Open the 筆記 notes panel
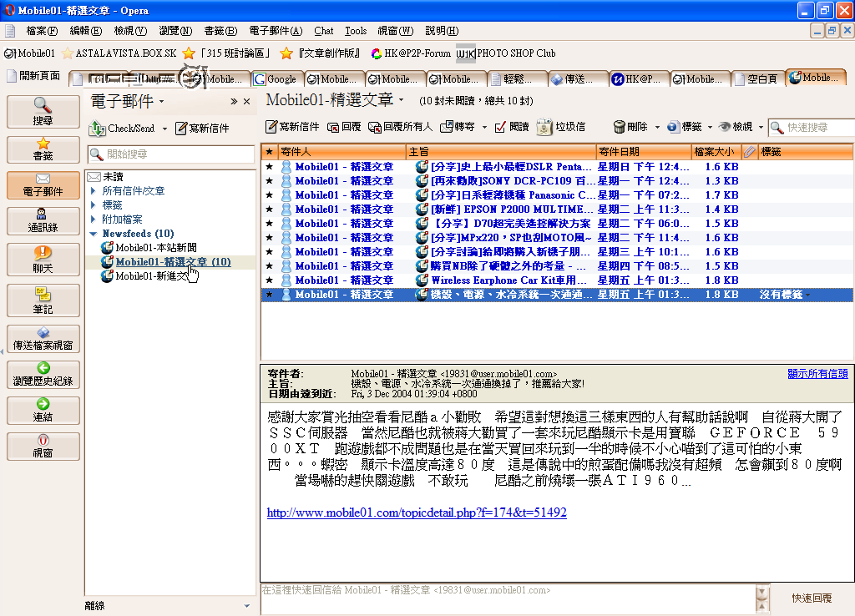This screenshot has height=616, width=855. click(43, 300)
